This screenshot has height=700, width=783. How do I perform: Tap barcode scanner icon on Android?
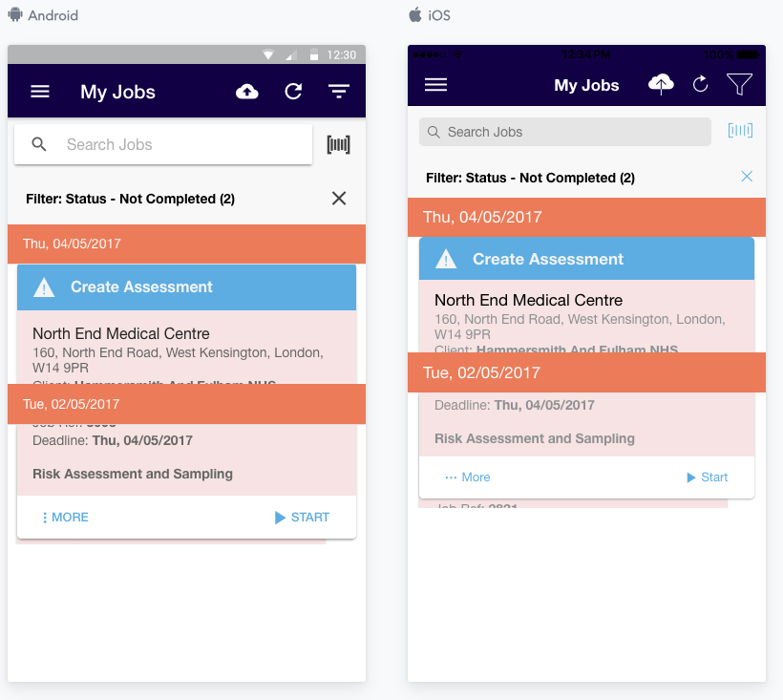pyautogui.click(x=338, y=144)
